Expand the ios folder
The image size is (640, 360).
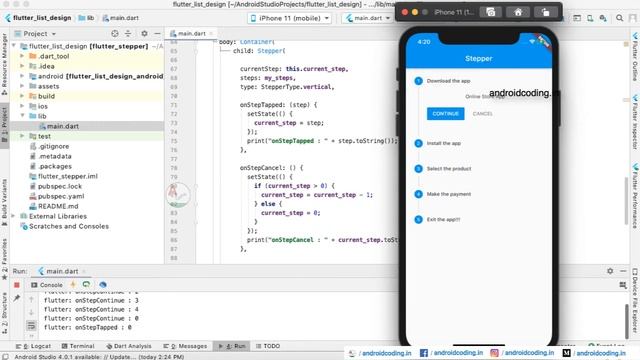(22, 106)
